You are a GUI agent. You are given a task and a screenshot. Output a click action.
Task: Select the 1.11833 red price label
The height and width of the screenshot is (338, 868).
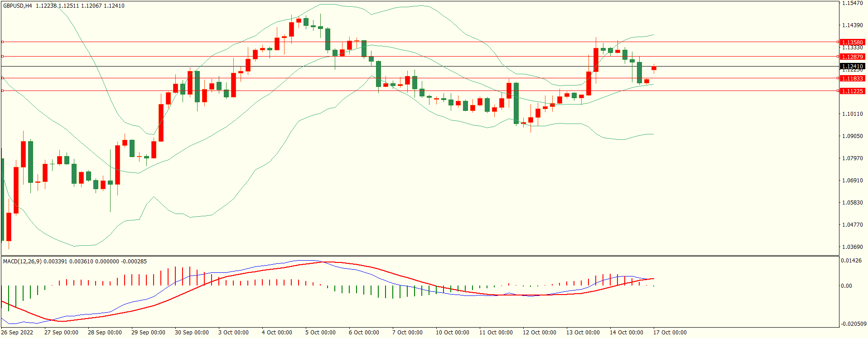pos(852,78)
